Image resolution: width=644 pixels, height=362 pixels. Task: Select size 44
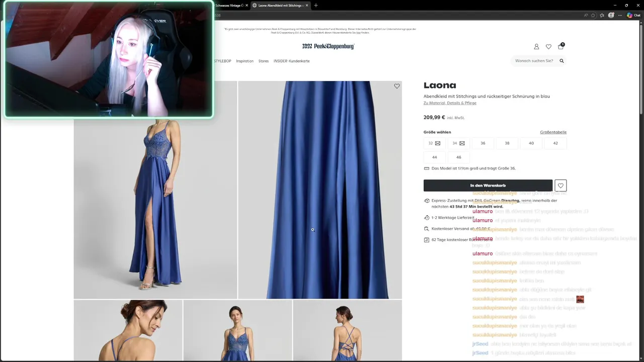tap(435, 157)
